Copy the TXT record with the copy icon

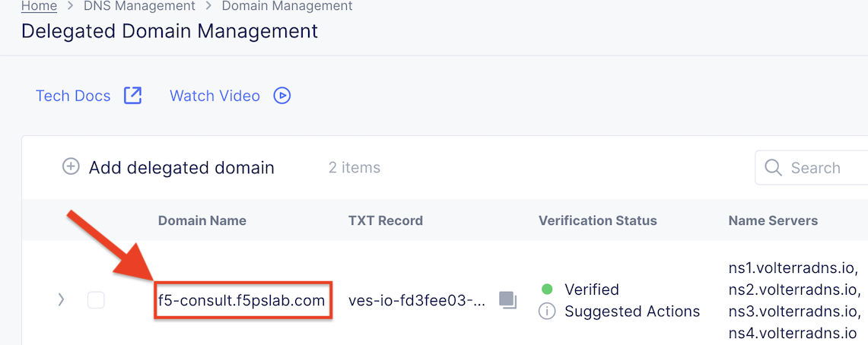507,300
